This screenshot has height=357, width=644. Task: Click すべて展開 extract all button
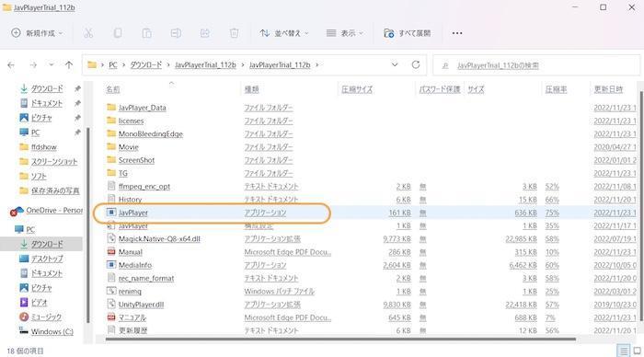tap(407, 33)
